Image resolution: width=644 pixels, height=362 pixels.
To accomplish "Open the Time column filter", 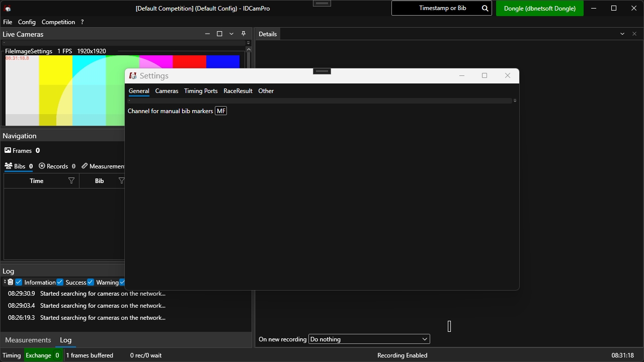I will point(71,181).
